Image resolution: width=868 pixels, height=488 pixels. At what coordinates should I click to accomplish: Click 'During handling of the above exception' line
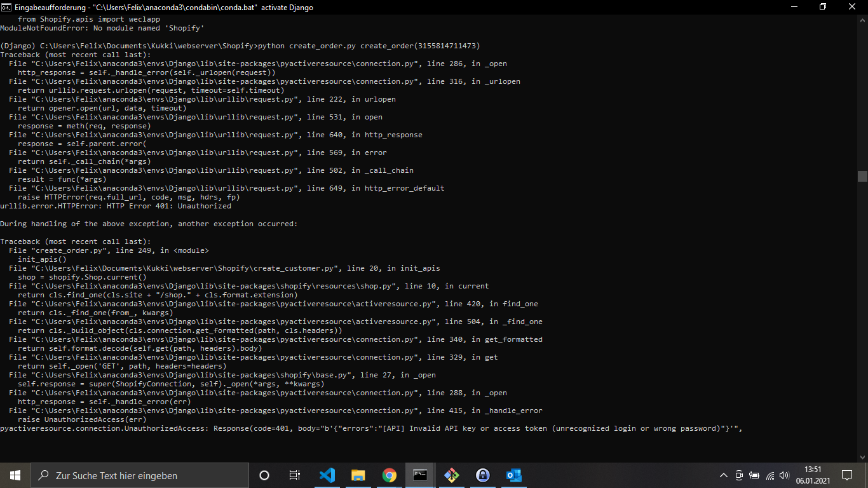149,224
